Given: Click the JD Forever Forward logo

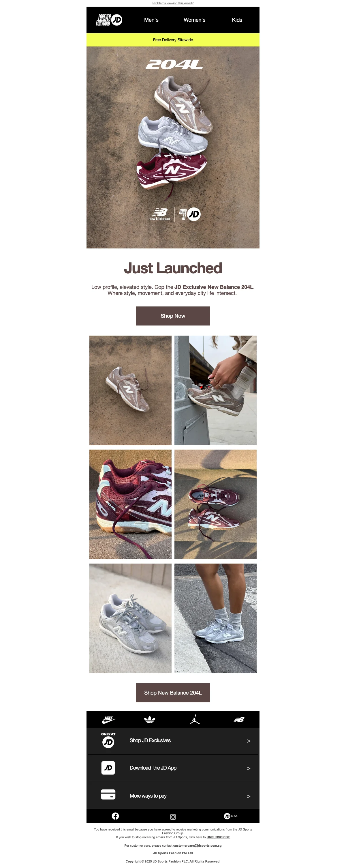Looking at the screenshot, I should [x=109, y=20].
